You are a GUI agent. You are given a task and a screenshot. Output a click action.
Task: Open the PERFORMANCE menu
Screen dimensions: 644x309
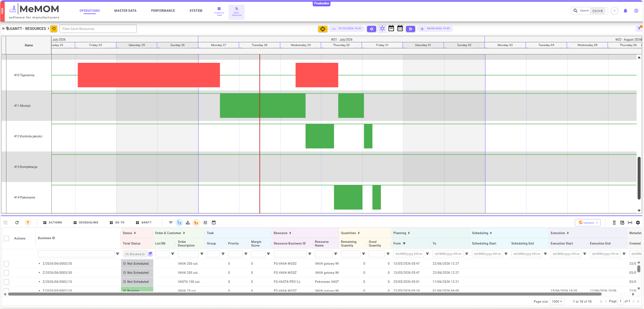click(x=163, y=11)
